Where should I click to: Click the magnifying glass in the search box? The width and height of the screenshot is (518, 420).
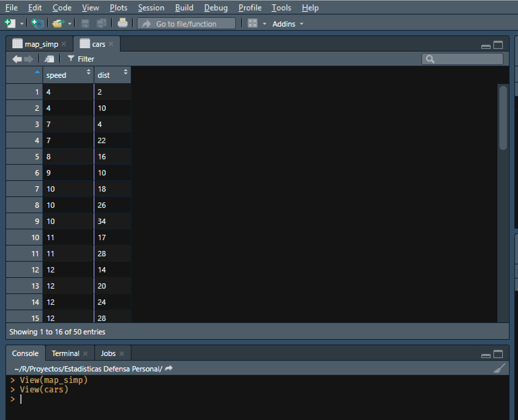click(430, 59)
